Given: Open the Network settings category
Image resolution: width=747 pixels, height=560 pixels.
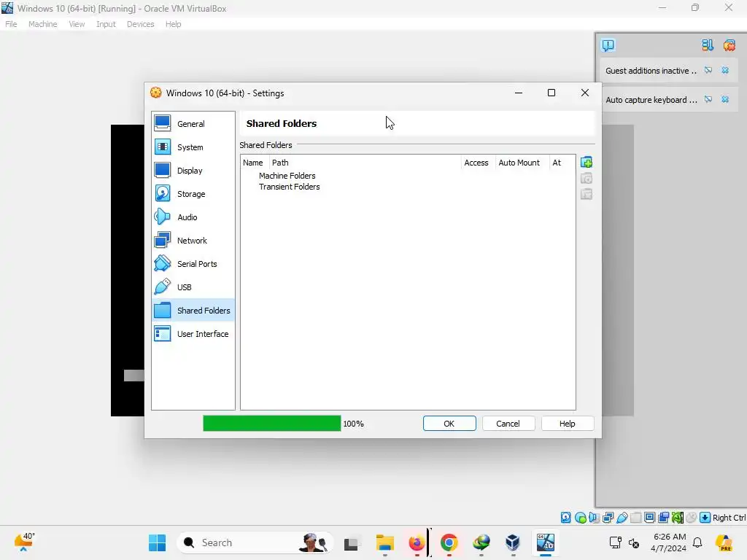Looking at the screenshot, I should 193,241.
